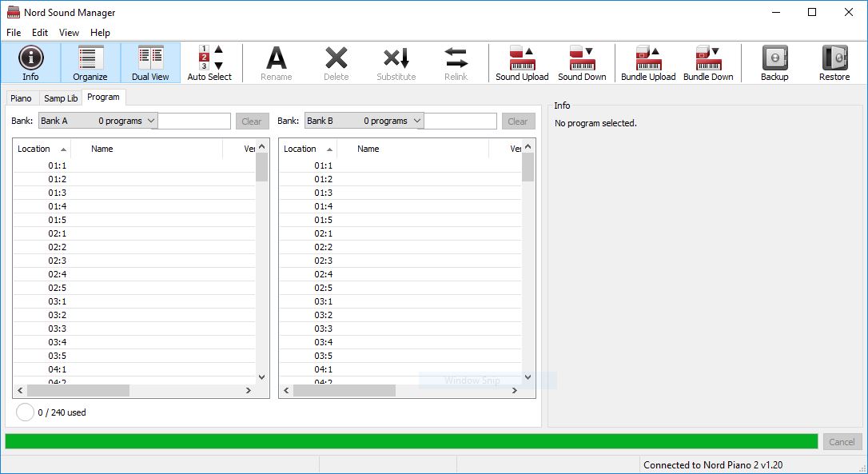Viewport: 868px width, 474px height.
Task: Open the Samp Lib tab
Action: (61, 98)
